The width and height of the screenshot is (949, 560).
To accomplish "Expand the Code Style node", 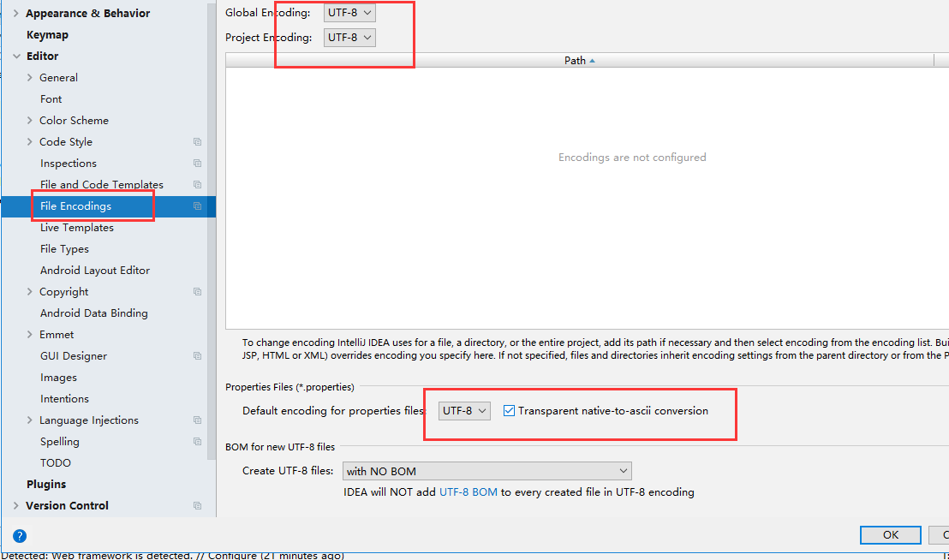I will coord(30,141).
